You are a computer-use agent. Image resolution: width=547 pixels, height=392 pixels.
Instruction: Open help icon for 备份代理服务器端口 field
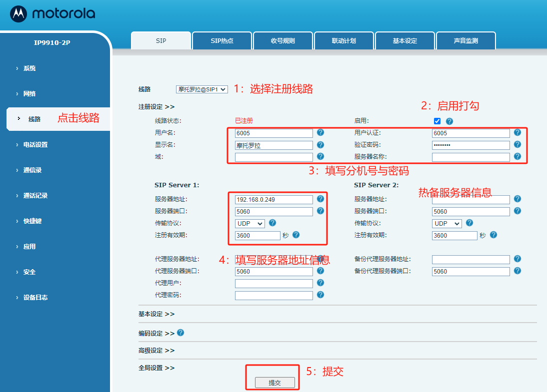pyautogui.click(x=517, y=271)
